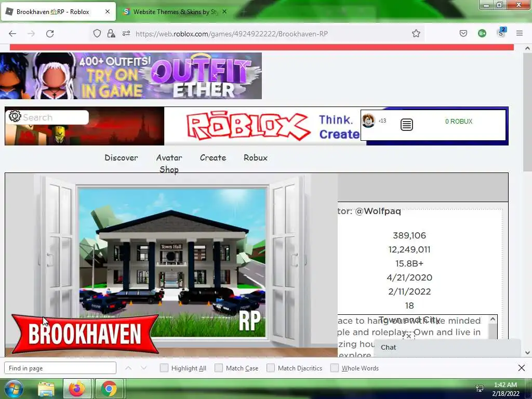The image size is (532, 399).
Task: Open the Robux menu
Action: pyautogui.click(x=256, y=158)
